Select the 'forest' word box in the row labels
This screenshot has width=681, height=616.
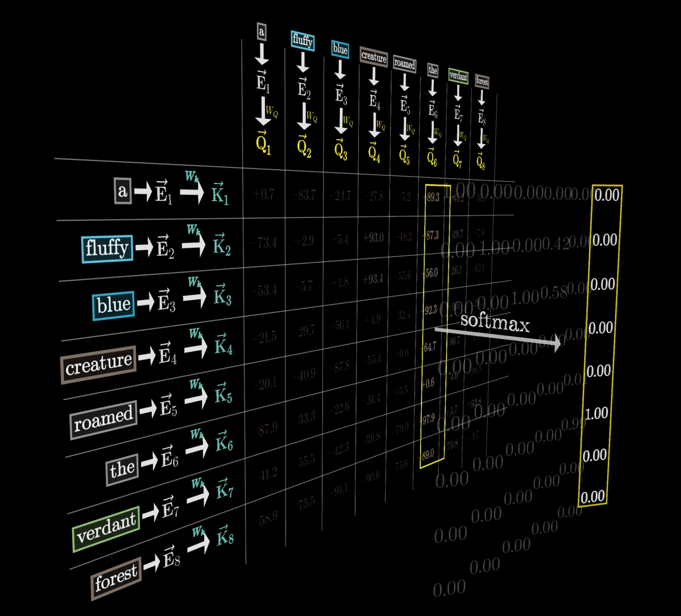(116, 579)
